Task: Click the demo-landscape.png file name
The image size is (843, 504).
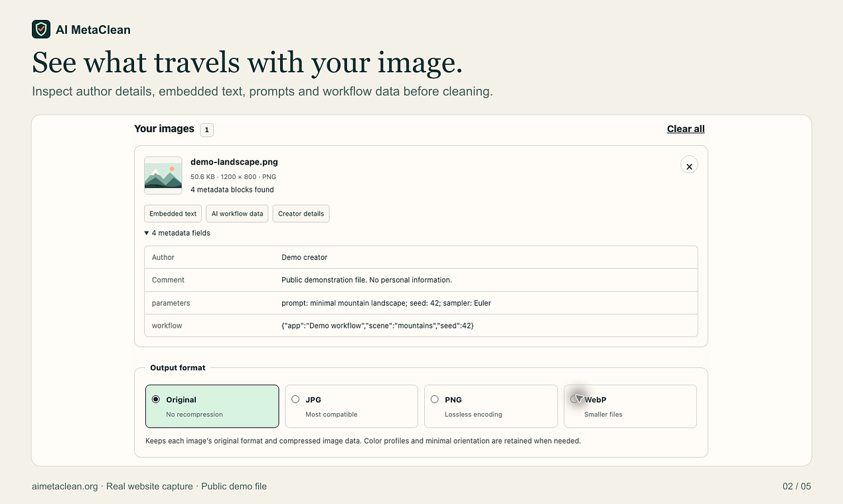Action: pyautogui.click(x=234, y=162)
